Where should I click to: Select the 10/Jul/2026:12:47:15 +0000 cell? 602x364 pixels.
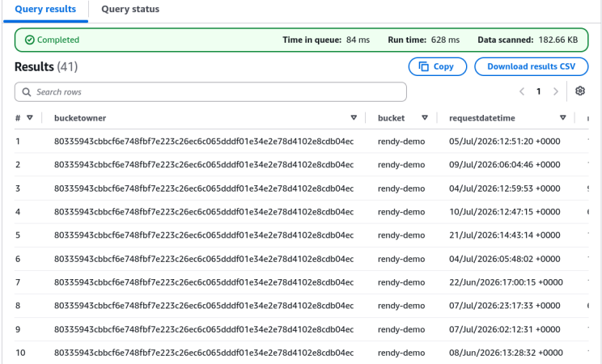pyautogui.click(x=504, y=212)
